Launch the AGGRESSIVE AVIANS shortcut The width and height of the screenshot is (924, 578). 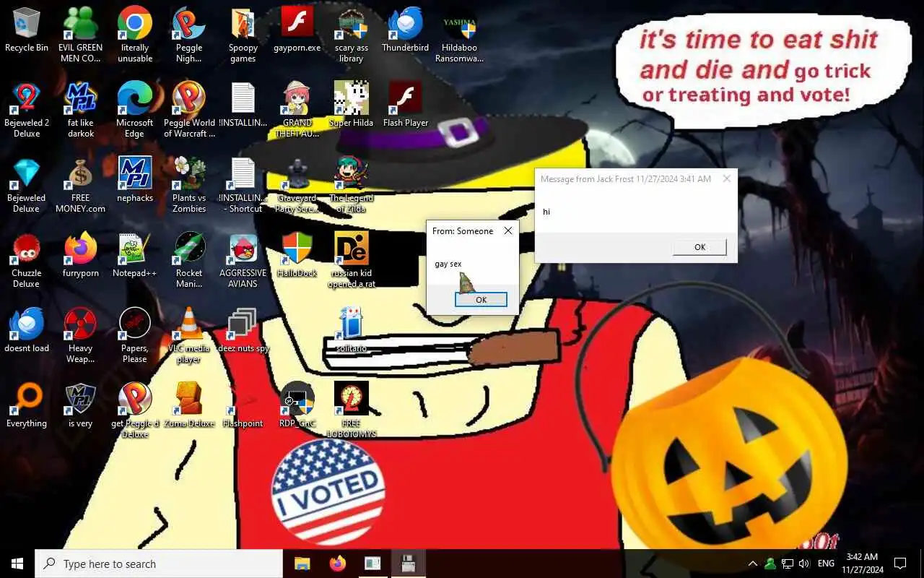[x=243, y=260]
